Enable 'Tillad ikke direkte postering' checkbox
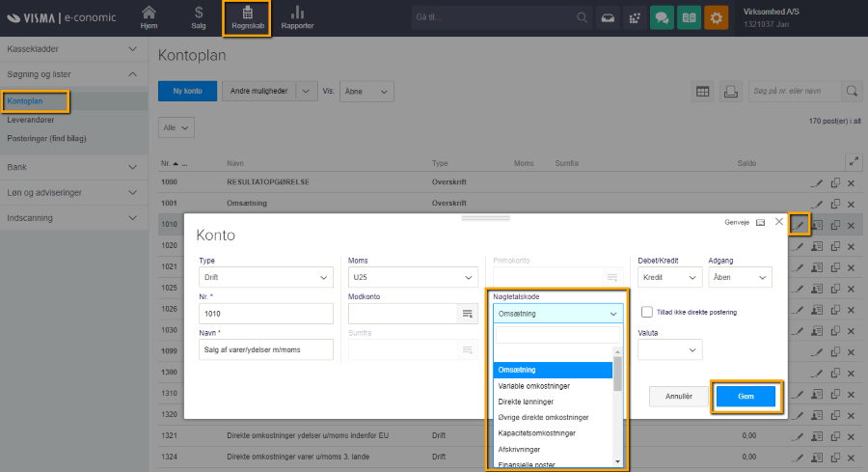The image size is (868, 472). pos(647,312)
